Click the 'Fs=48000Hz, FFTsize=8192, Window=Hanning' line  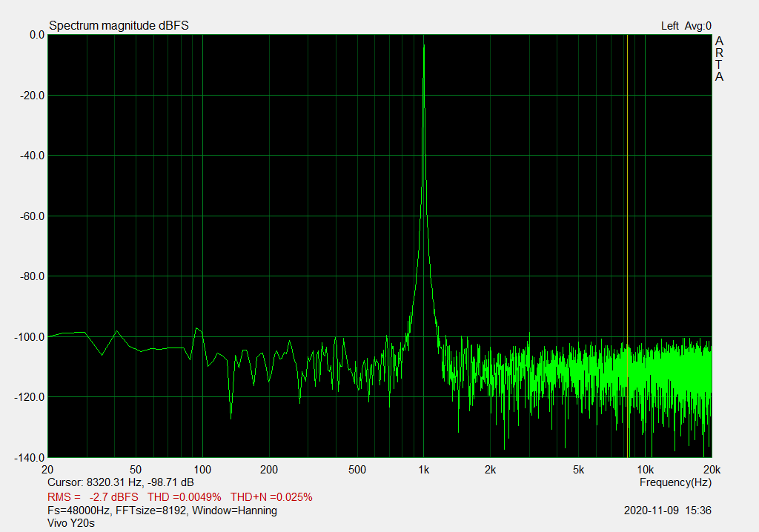click(x=162, y=511)
